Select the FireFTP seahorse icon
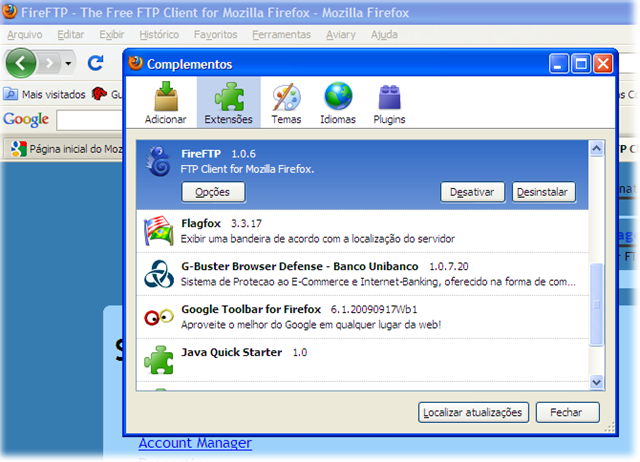Image resolution: width=640 pixels, height=462 pixels. [x=159, y=161]
